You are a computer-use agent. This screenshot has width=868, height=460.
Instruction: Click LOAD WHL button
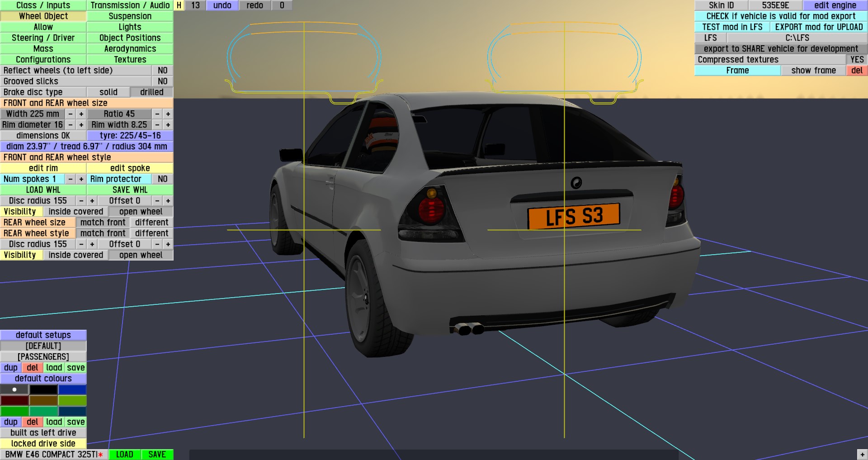pyautogui.click(x=43, y=190)
